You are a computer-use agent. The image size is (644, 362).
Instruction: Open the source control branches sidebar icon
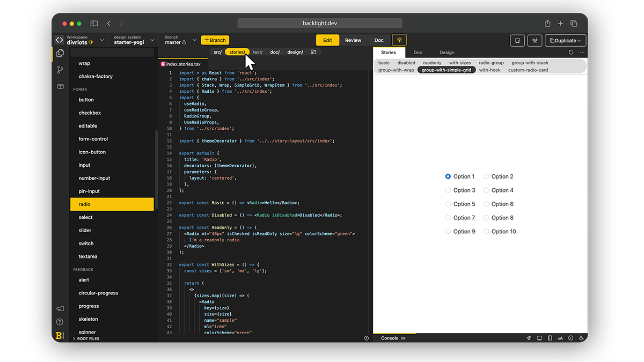coord(60,70)
